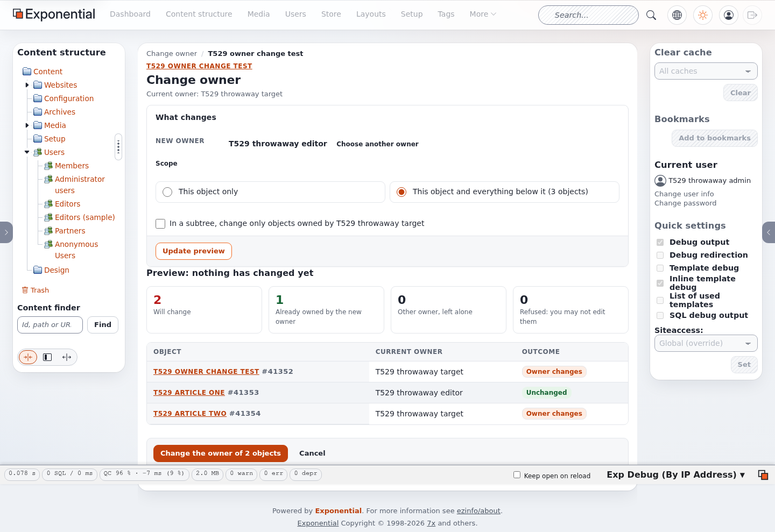Click the Exp Debug toolbar logo icon
775x532 pixels.
tap(763, 474)
